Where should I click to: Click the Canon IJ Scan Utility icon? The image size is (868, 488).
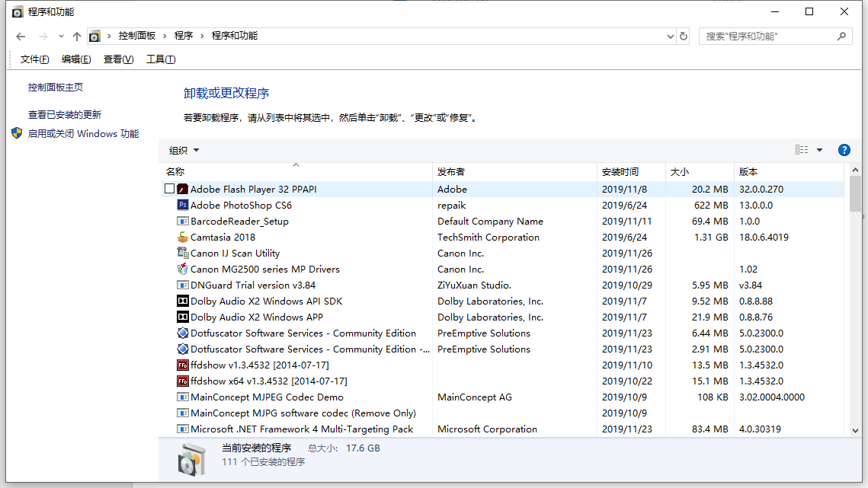click(x=183, y=254)
